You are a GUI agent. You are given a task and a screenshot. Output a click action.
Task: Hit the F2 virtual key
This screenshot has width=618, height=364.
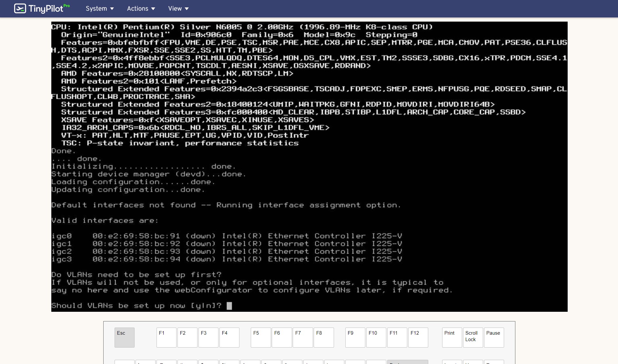coord(187,337)
